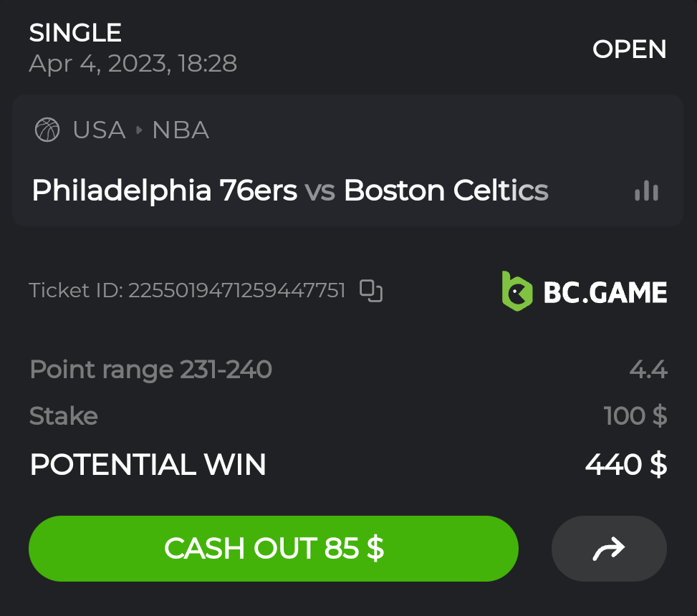697x616 pixels.
Task: Click the breadcrumb arrow between USA and NBA
Action: (139, 130)
